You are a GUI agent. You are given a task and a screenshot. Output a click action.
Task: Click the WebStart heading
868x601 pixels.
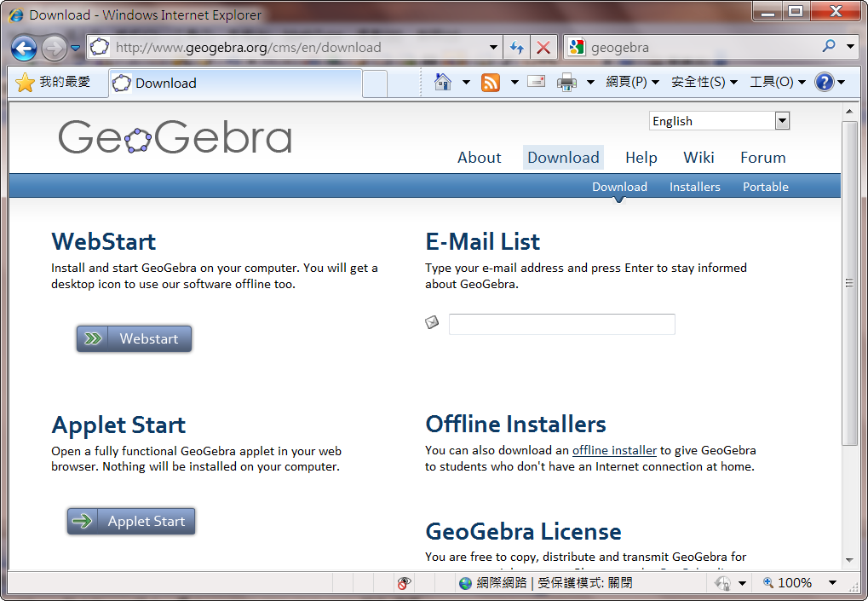pos(104,241)
